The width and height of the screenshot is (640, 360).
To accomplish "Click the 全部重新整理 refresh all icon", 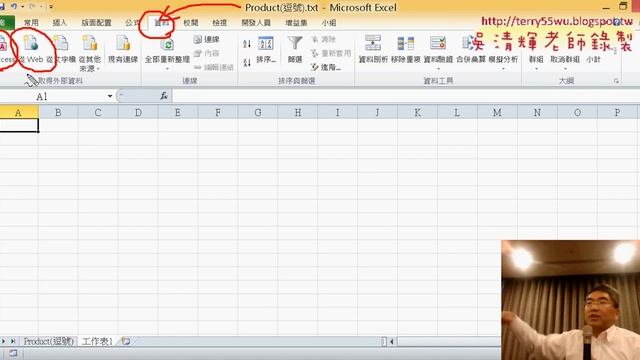I will tap(167, 44).
